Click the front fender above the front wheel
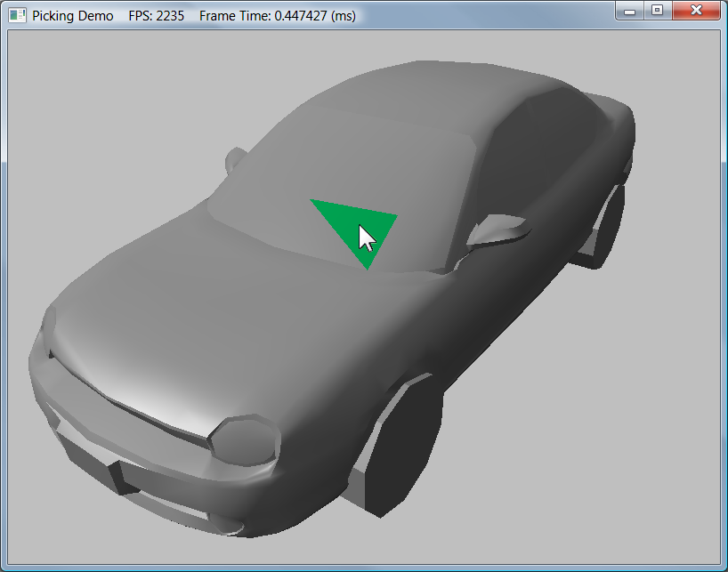The height and width of the screenshot is (572, 728). [x=374, y=356]
